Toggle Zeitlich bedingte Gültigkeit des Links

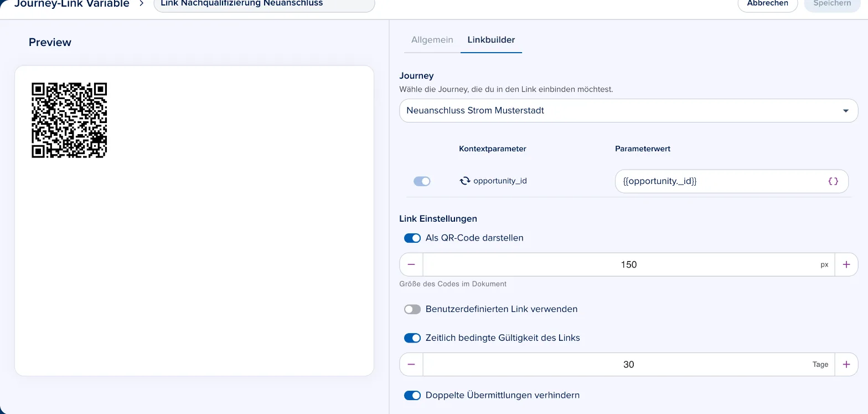(x=412, y=338)
